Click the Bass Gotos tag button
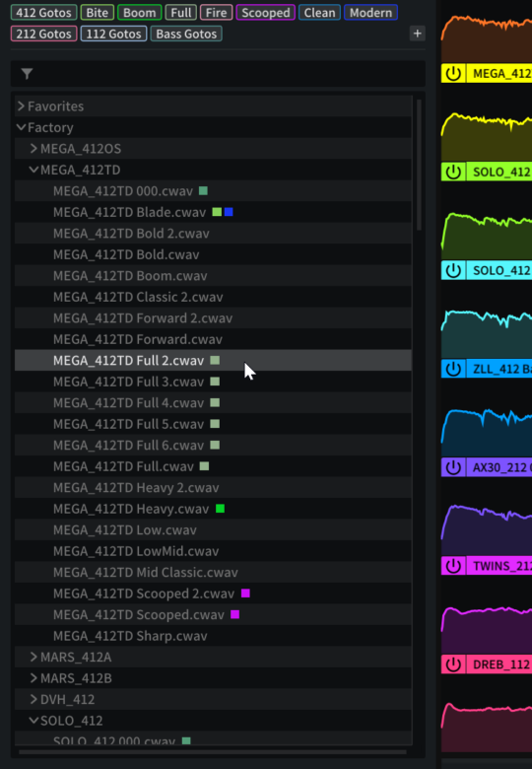 point(186,34)
